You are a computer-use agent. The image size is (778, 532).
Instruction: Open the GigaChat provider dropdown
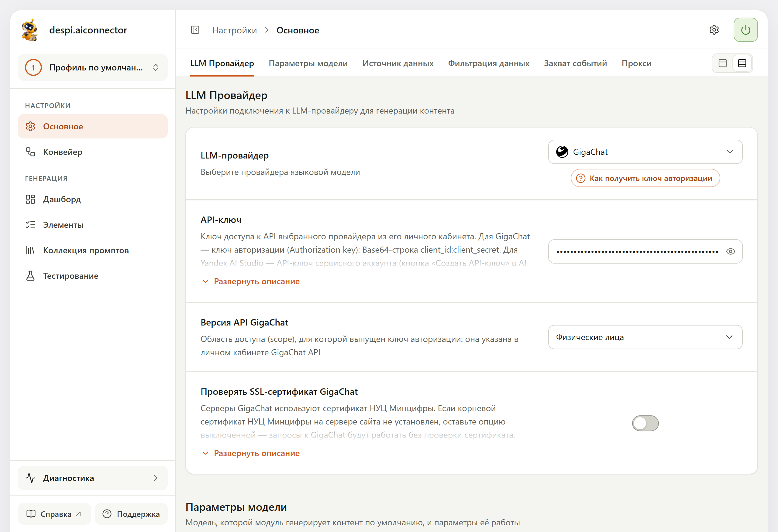[645, 152]
